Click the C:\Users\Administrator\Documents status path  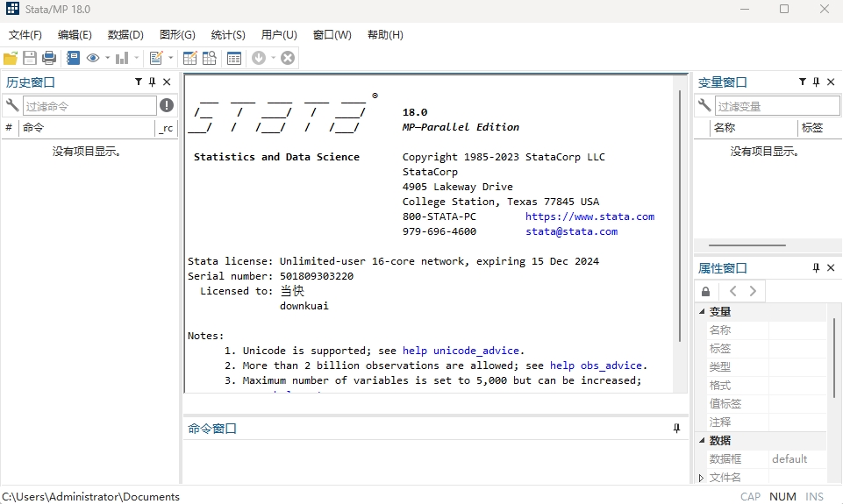(x=91, y=496)
